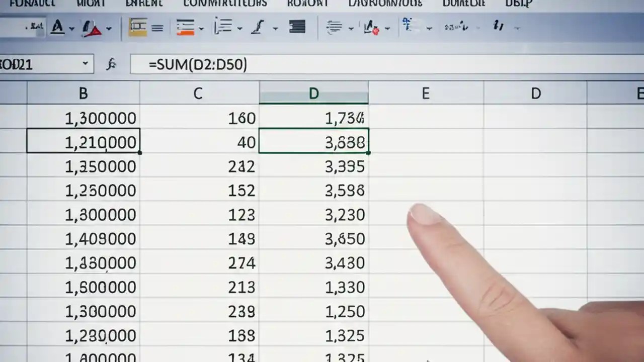Screen dimensions: 644x362
Task: Select column D header
Action: (x=313, y=93)
